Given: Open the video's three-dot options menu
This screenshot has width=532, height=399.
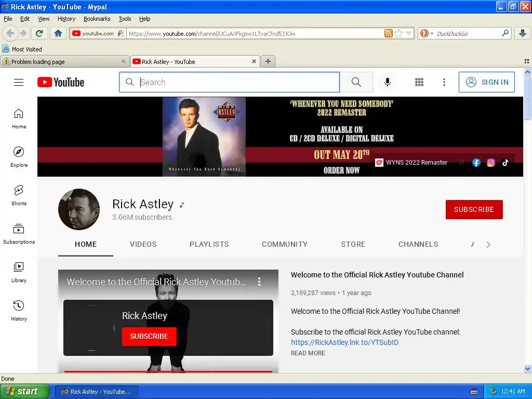Looking at the screenshot, I should click(x=259, y=281).
